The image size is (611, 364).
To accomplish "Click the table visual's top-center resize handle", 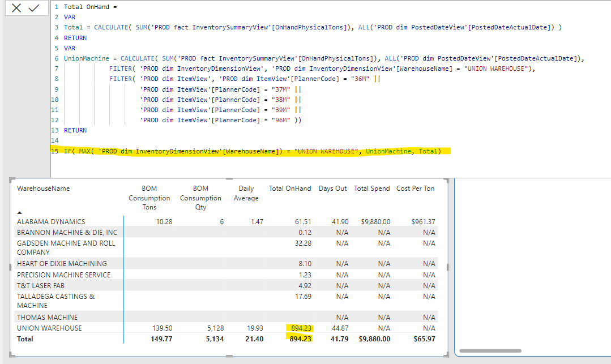I will click(229, 179).
